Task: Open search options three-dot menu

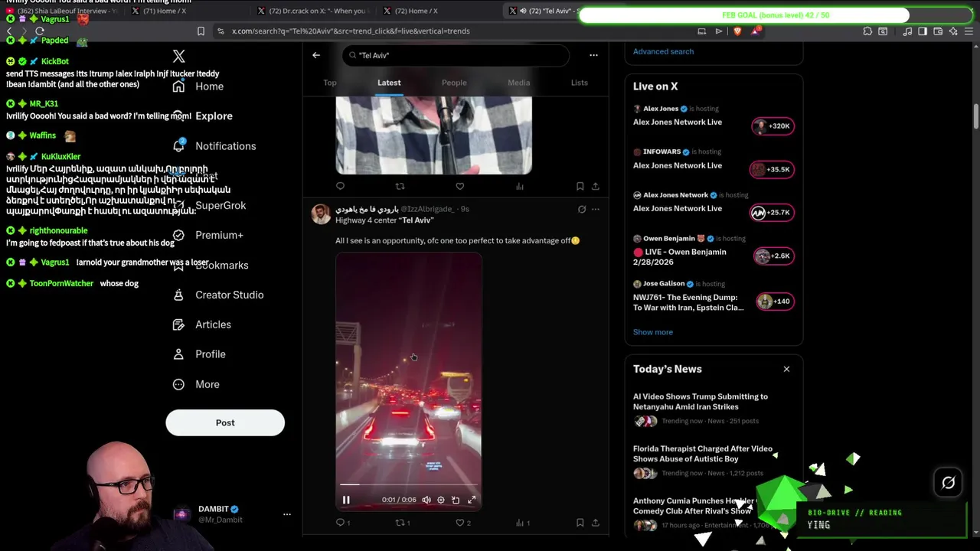Action: point(593,55)
